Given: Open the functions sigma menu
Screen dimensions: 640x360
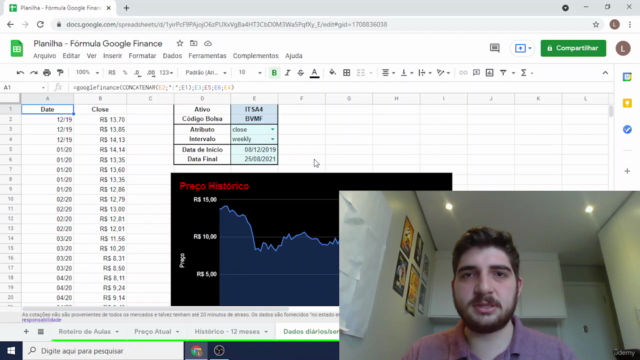Looking at the screenshot, I should click(x=524, y=73).
